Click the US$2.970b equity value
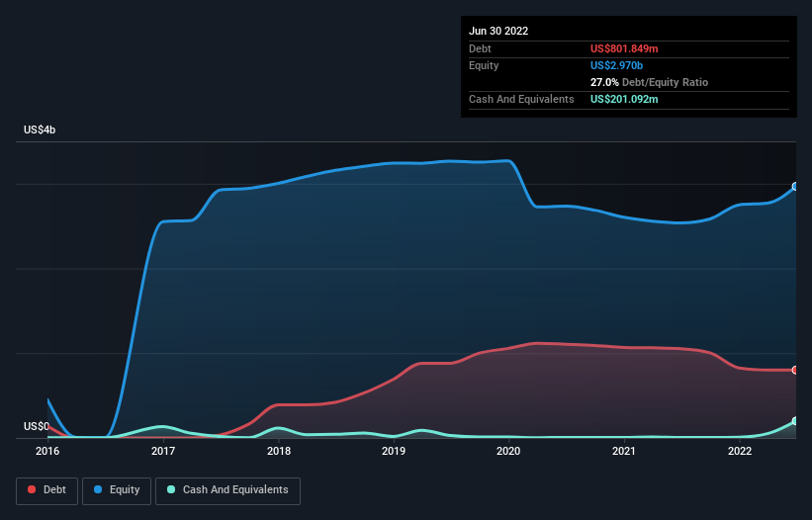This screenshot has width=812, height=520. 616,65
